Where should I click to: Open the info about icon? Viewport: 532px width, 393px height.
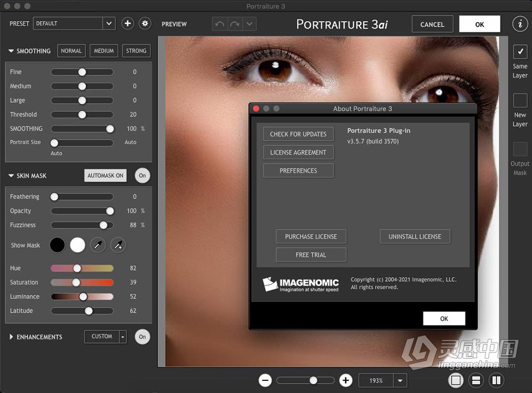(x=520, y=24)
